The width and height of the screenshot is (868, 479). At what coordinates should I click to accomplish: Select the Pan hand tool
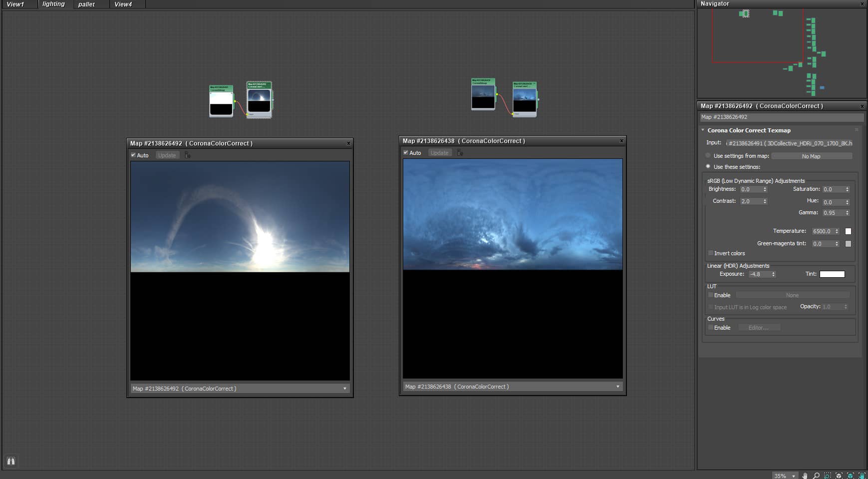click(x=805, y=476)
